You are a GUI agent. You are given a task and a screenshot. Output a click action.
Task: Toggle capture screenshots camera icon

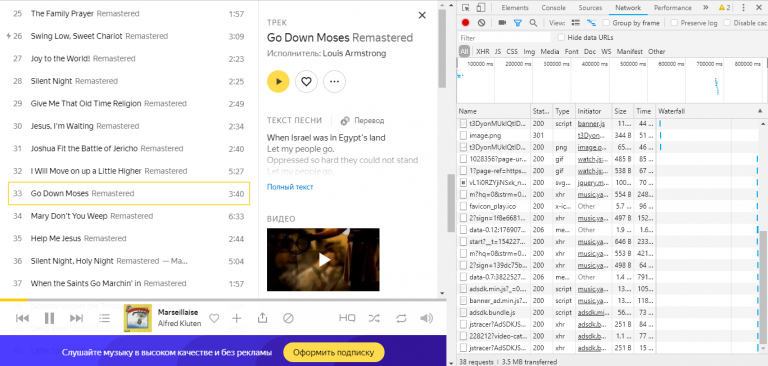(502, 23)
